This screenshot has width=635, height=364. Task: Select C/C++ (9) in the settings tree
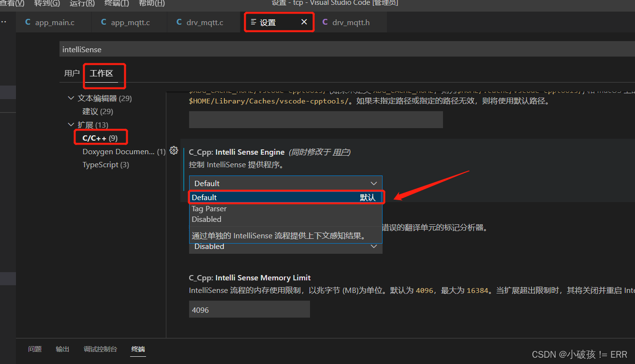pyautogui.click(x=100, y=138)
